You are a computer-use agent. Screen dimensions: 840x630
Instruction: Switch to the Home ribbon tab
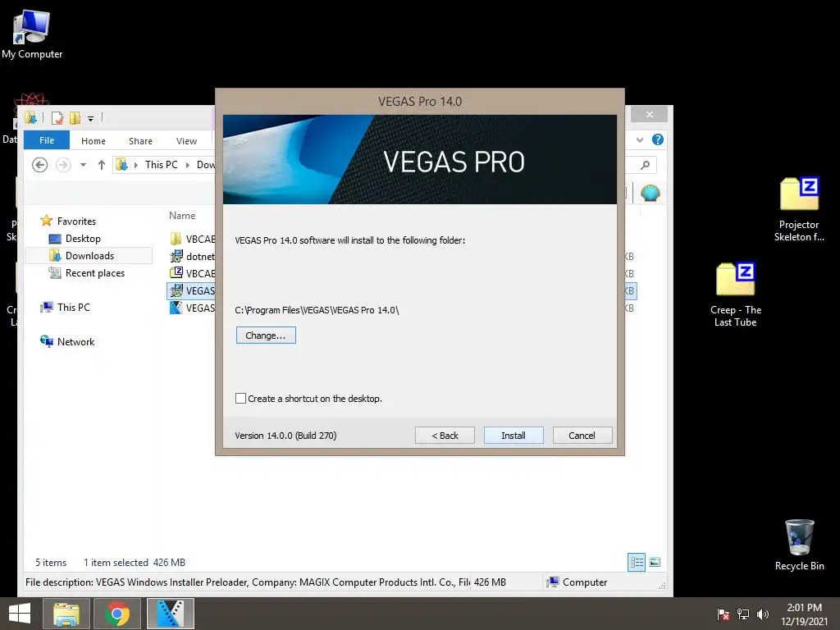coord(94,141)
